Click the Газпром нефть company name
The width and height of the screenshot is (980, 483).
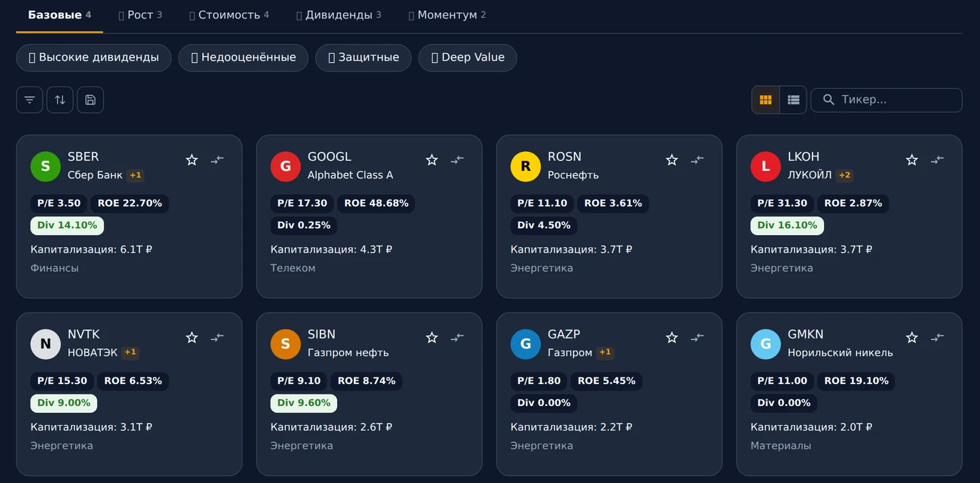point(348,353)
